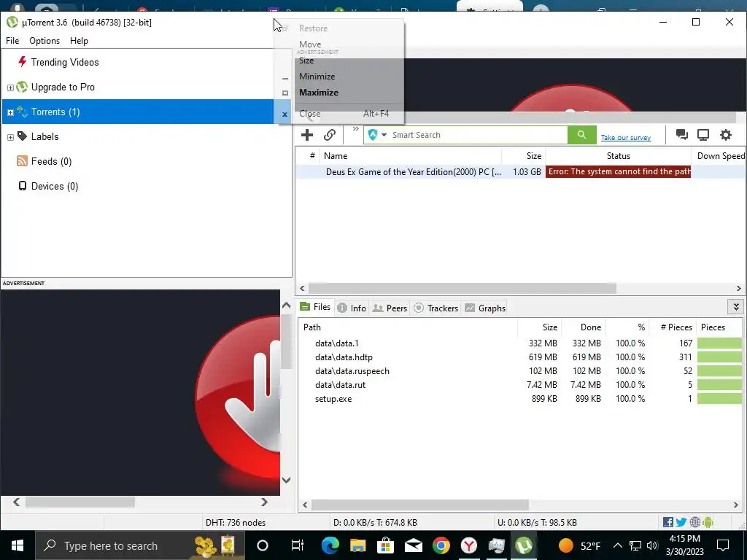The width and height of the screenshot is (747, 560).
Task: Click the Windows taskbar search box
Action: tap(140, 545)
